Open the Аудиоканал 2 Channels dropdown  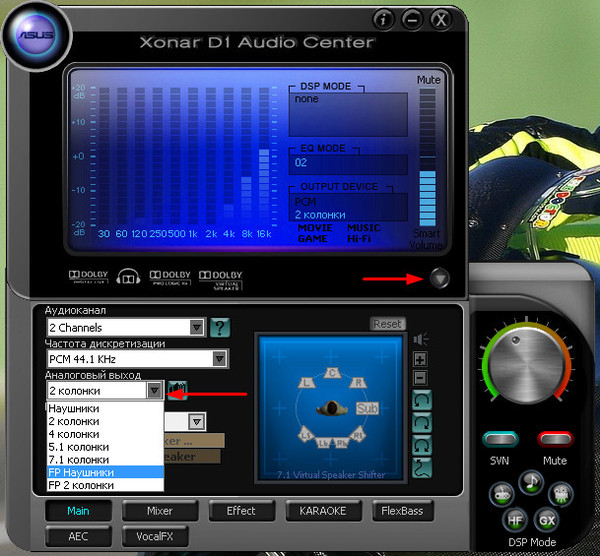coord(197,327)
